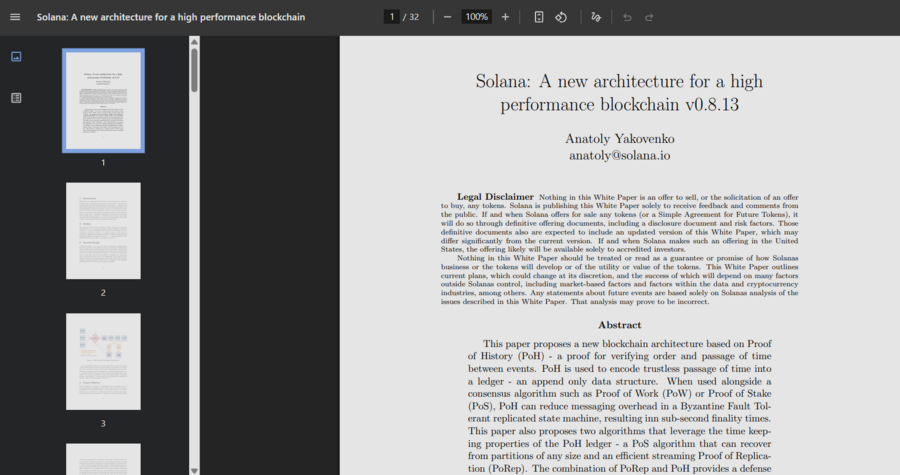Click the redo arrow icon

tap(649, 17)
